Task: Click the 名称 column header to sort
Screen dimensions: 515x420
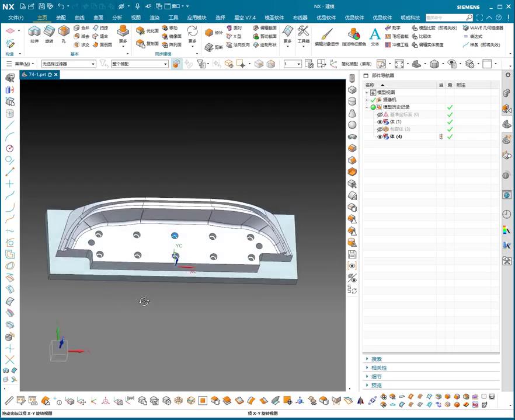Action: (370, 85)
